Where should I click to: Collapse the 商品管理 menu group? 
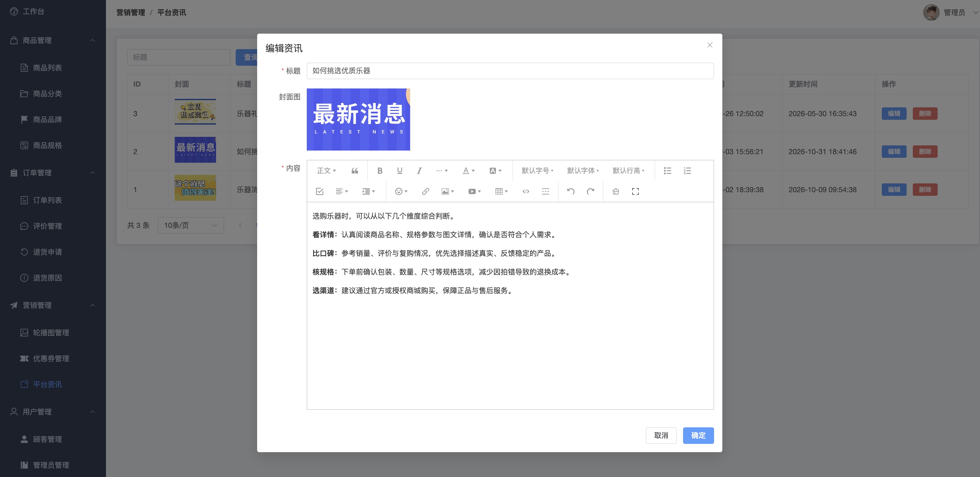tap(53, 40)
